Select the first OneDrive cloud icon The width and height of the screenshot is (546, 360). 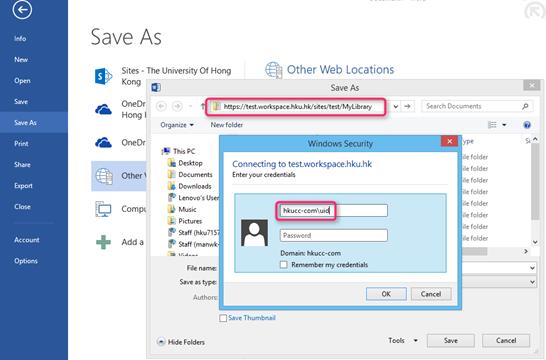pyautogui.click(x=103, y=110)
